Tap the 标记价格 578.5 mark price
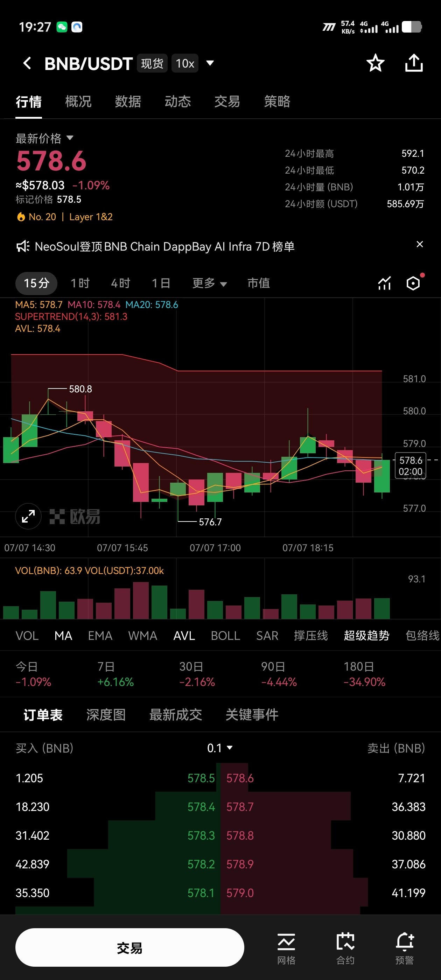The image size is (441, 980). [48, 199]
